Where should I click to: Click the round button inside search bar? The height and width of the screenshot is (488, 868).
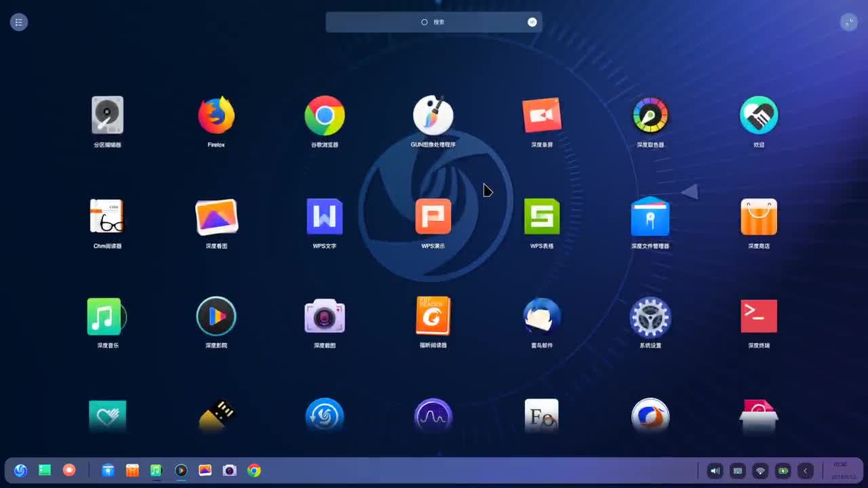[532, 22]
